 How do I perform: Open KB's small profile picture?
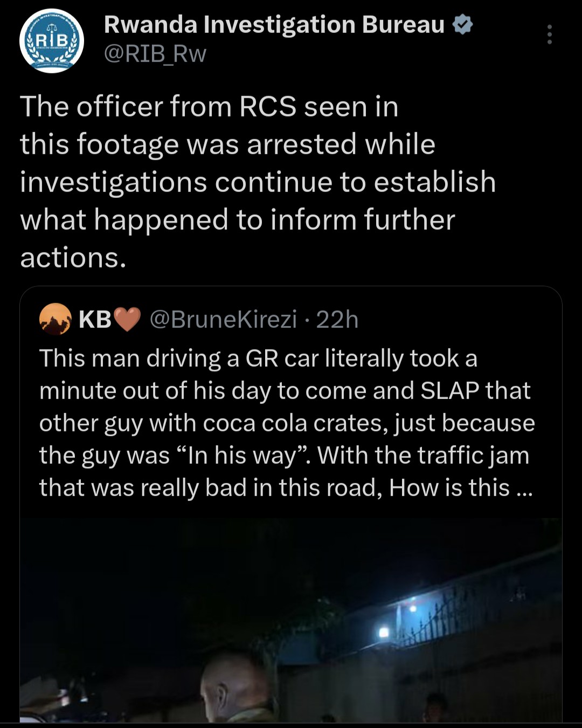(56, 319)
